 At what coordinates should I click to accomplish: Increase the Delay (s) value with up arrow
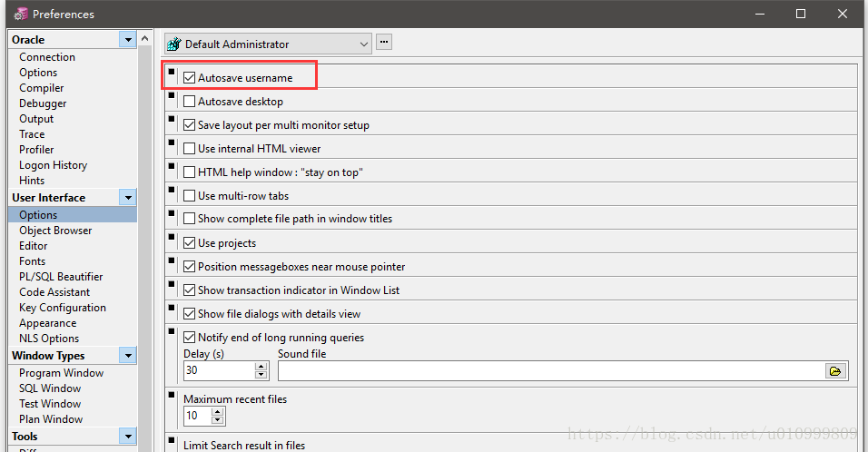coord(261,367)
